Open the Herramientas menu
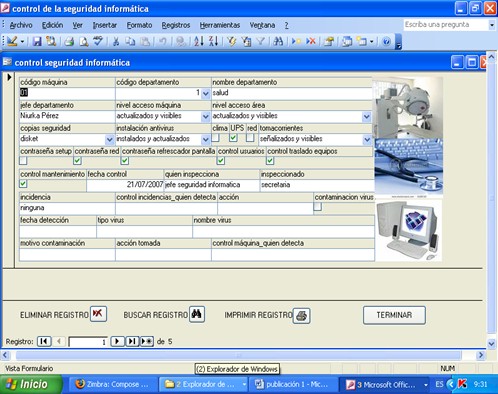 [x=220, y=25]
